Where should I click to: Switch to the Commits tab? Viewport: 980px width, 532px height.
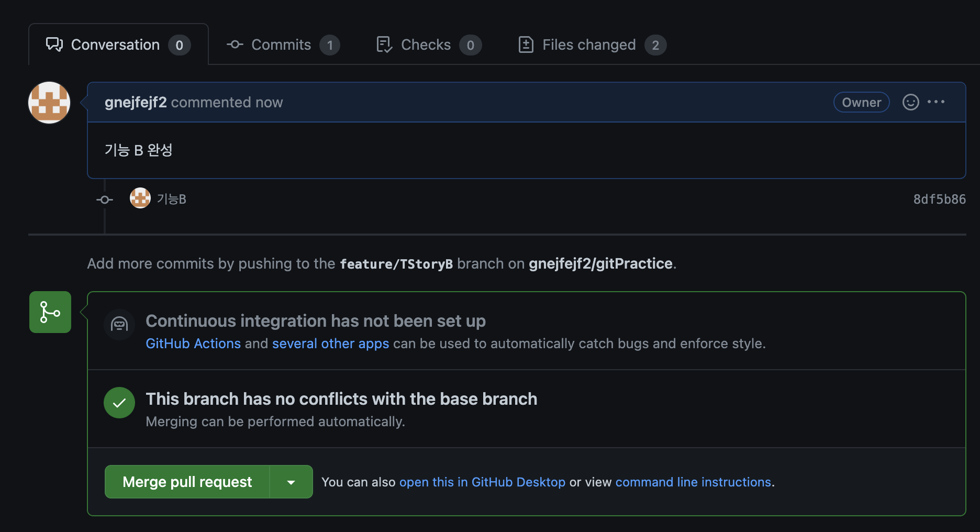(283, 45)
